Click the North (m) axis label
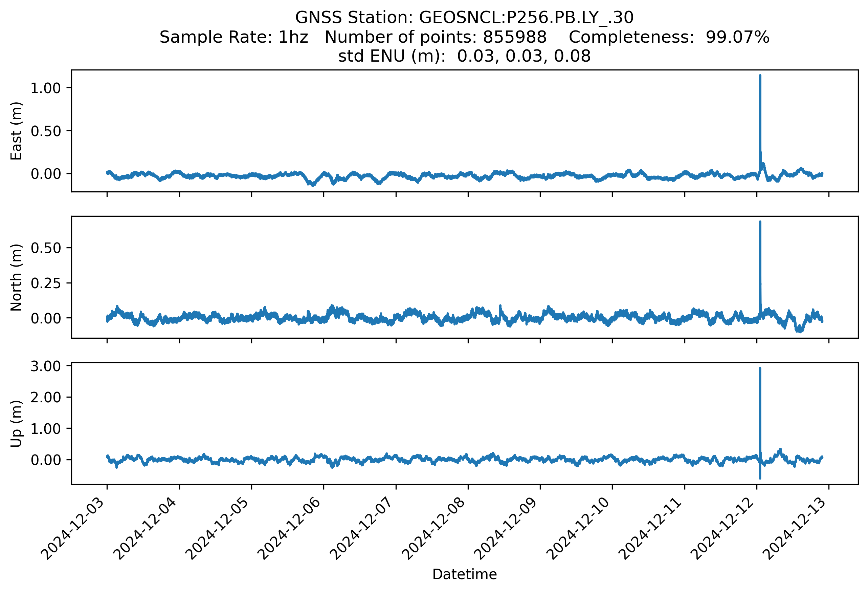The width and height of the screenshot is (868, 592). pos(16,277)
